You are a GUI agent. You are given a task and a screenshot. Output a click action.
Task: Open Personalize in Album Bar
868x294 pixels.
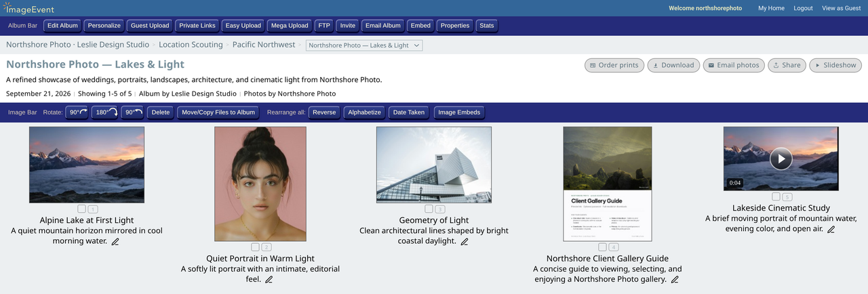click(104, 26)
